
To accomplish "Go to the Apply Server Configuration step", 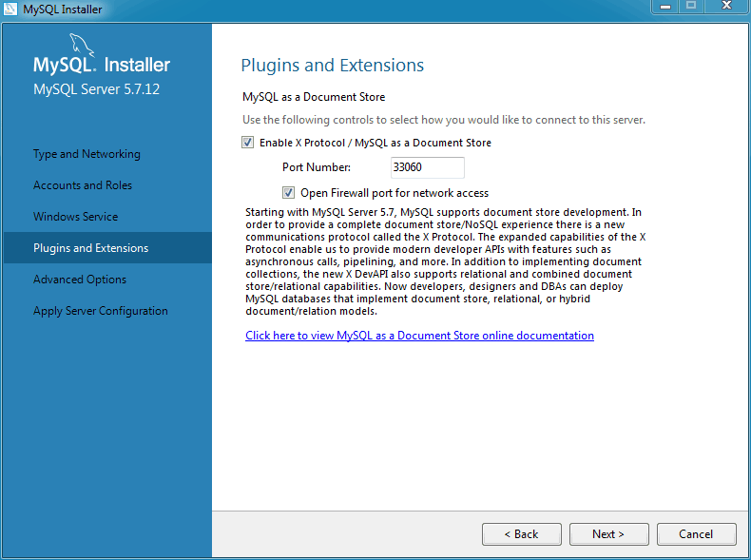I will (101, 311).
